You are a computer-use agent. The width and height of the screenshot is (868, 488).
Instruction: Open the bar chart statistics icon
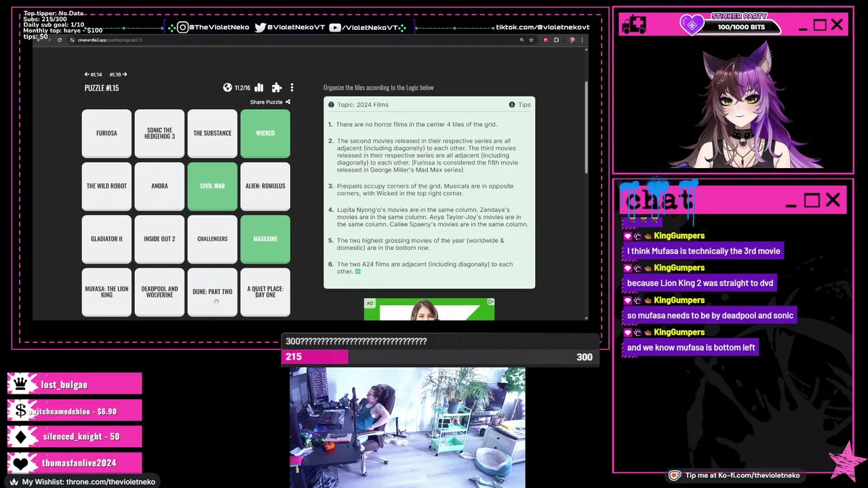pos(258,87)
